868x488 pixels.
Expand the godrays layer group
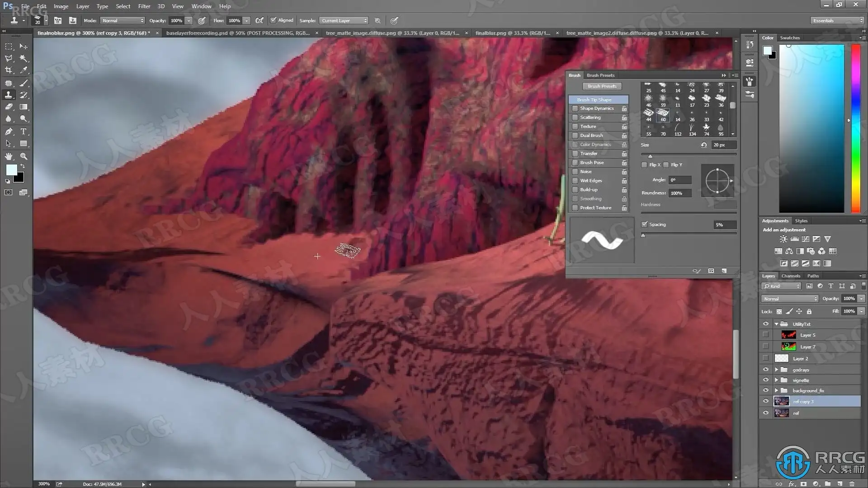tap(776, 370)
